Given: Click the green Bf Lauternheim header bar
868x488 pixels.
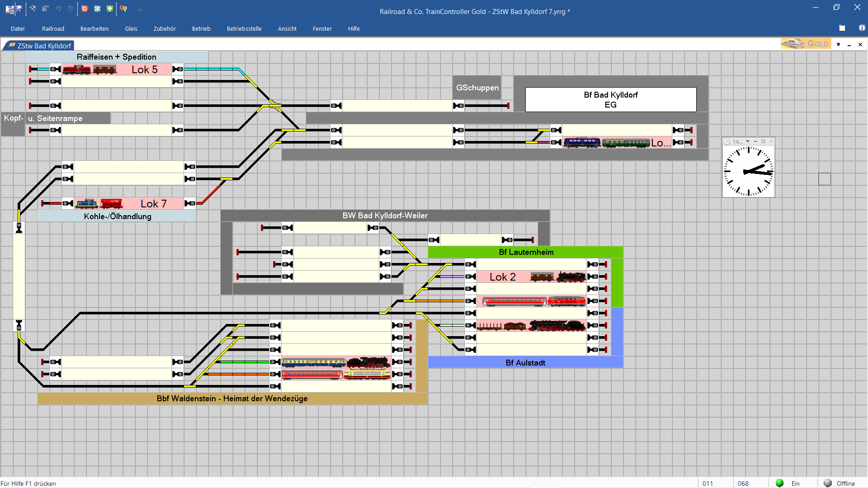Looking at the screenshot, I should pos(525,252).
